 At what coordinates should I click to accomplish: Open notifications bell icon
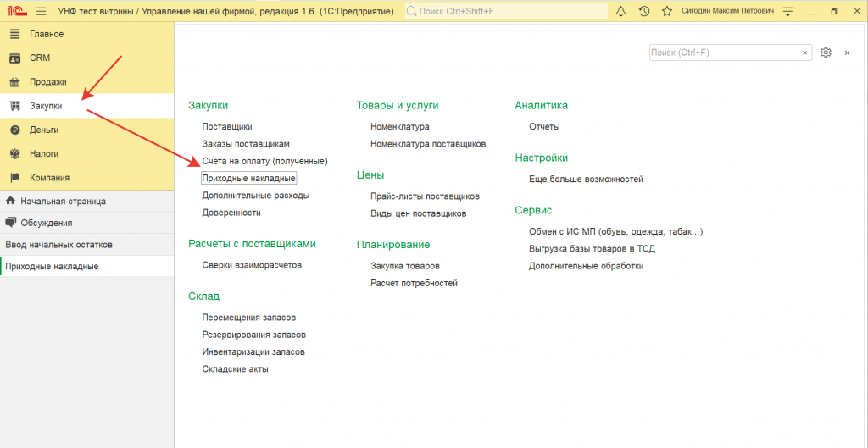tap(620, 11)
